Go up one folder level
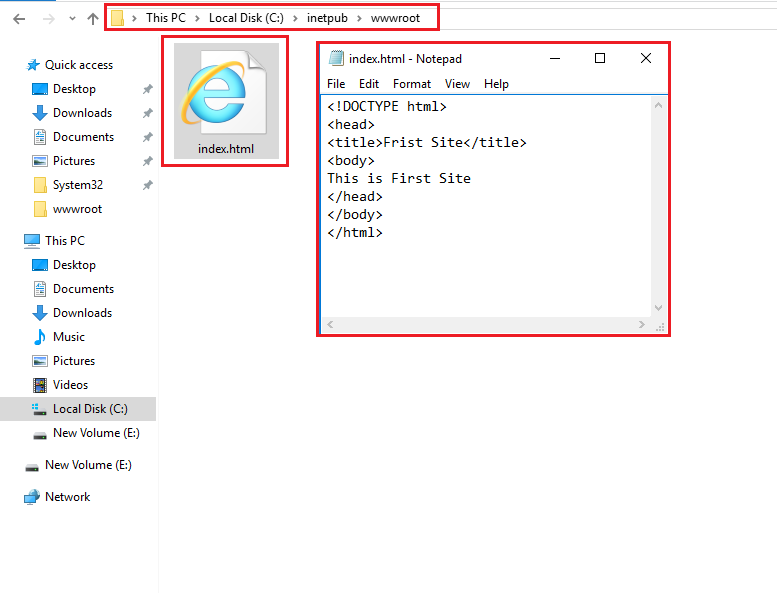This screenshot has height=593, width=777. tap(93, 19)
